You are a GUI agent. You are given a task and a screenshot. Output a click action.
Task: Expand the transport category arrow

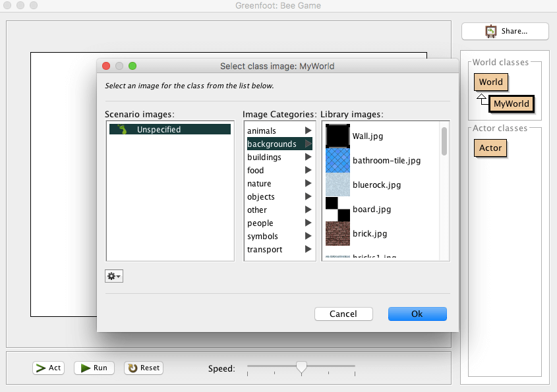coord(307,250)
